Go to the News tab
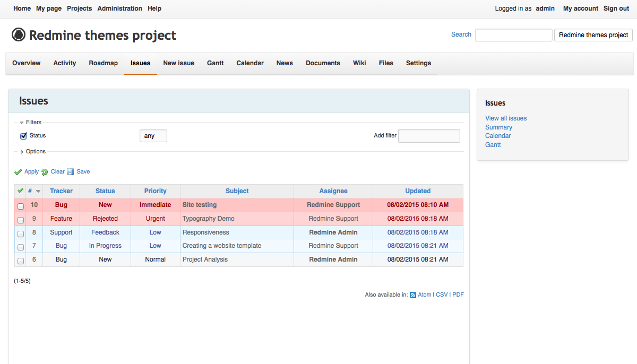The width and height of the screenshot is (637, 364). point(285,63)
